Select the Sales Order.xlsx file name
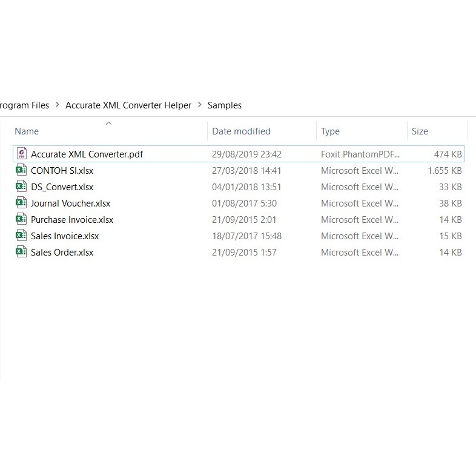This screenshot has height=476, width=476. (x=62, y=253)
